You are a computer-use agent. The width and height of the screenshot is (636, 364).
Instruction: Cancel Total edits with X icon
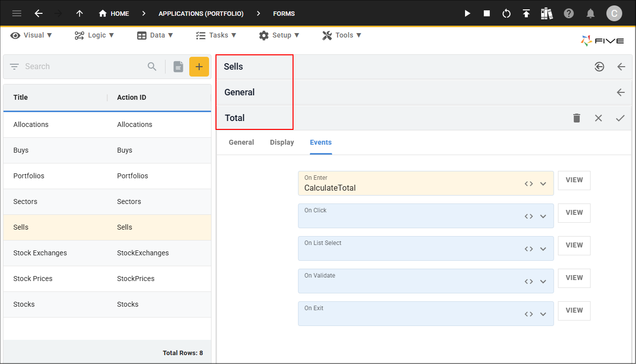point(598,118)
